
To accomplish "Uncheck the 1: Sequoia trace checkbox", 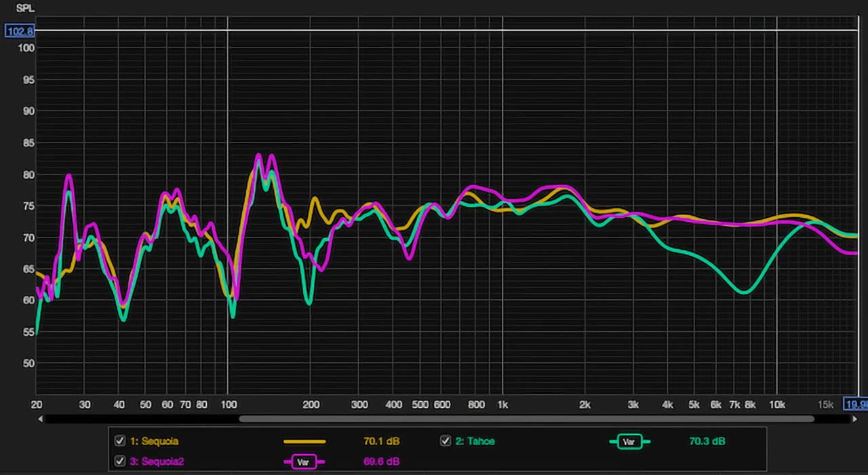I will pos(120,441).
